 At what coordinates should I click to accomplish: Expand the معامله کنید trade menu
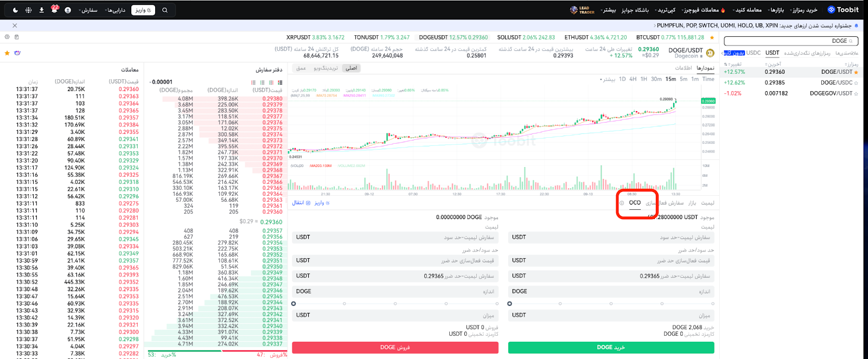pos(748,10)
